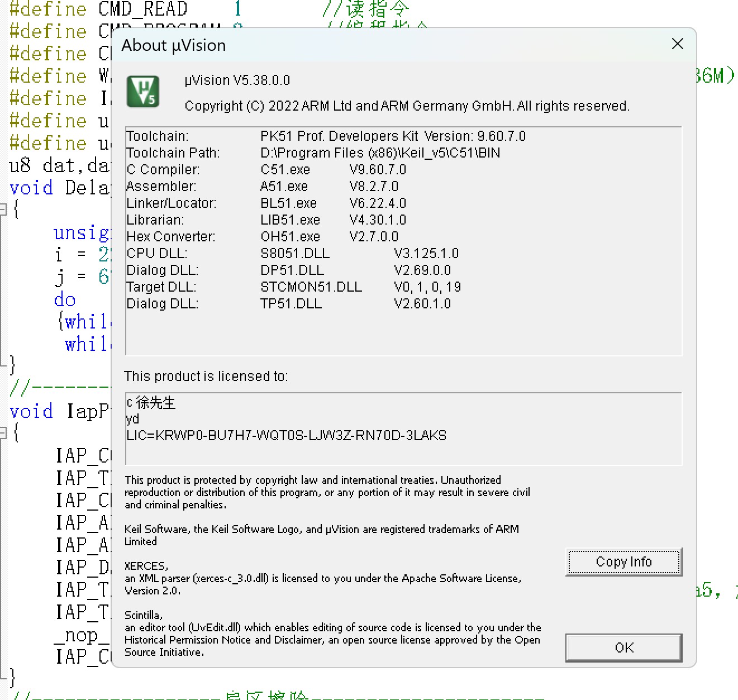This screenshot has width=738, height=700.
Task: Click 'void Dela' line in code editor
Action: pyautogui.click(x=60, y=188)
